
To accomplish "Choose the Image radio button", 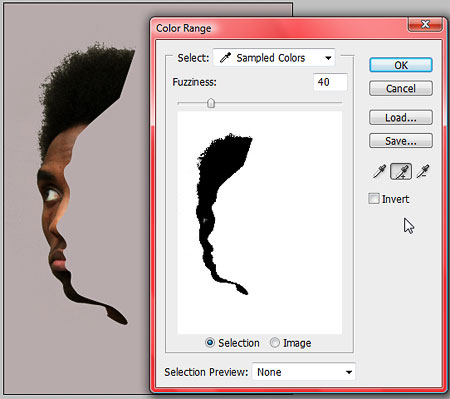I will (274, 343).
